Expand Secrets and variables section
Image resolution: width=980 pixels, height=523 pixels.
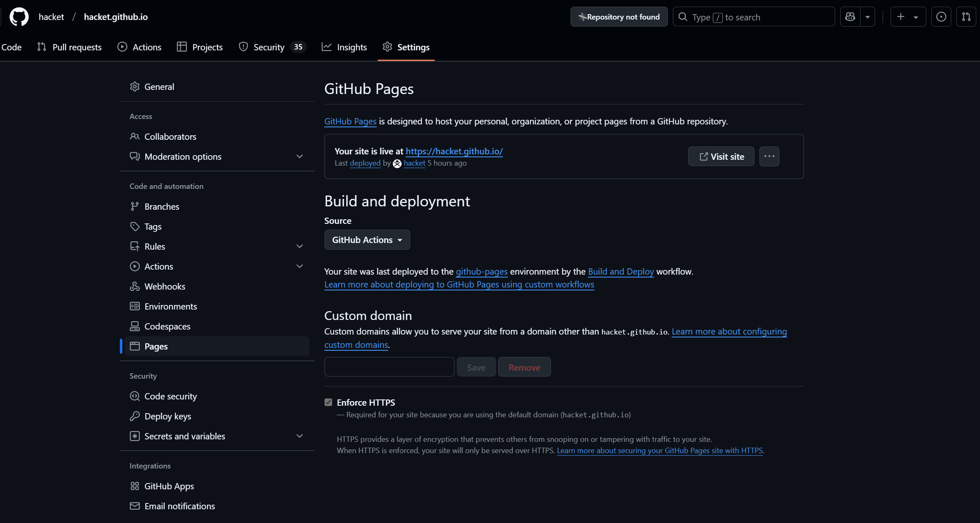pos(300,436)
